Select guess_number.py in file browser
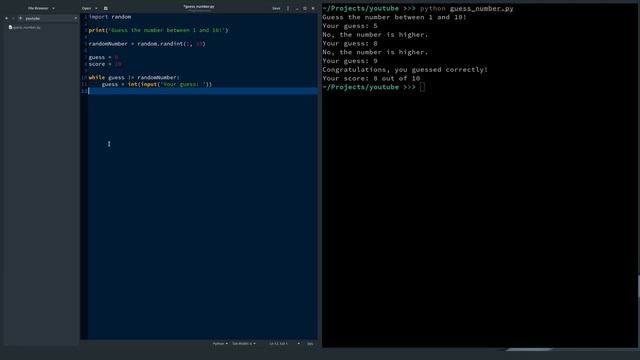The image size is (640, 360). point(24,27)
